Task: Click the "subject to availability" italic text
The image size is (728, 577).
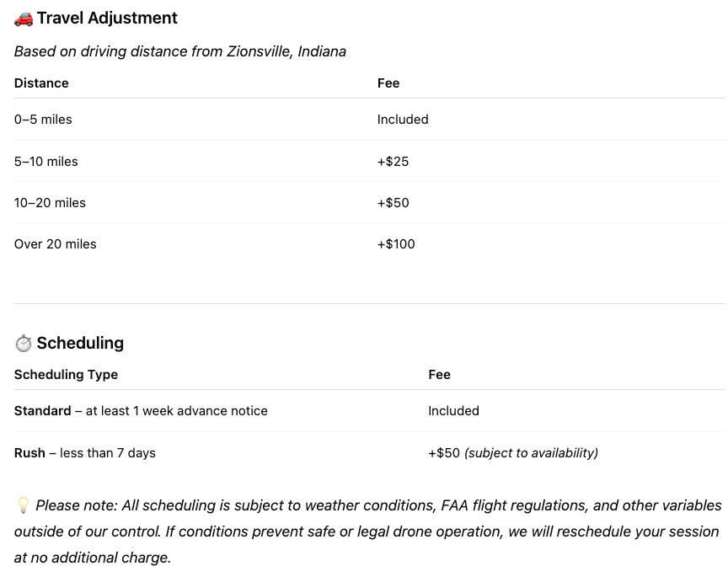Action: coord(531,453)
